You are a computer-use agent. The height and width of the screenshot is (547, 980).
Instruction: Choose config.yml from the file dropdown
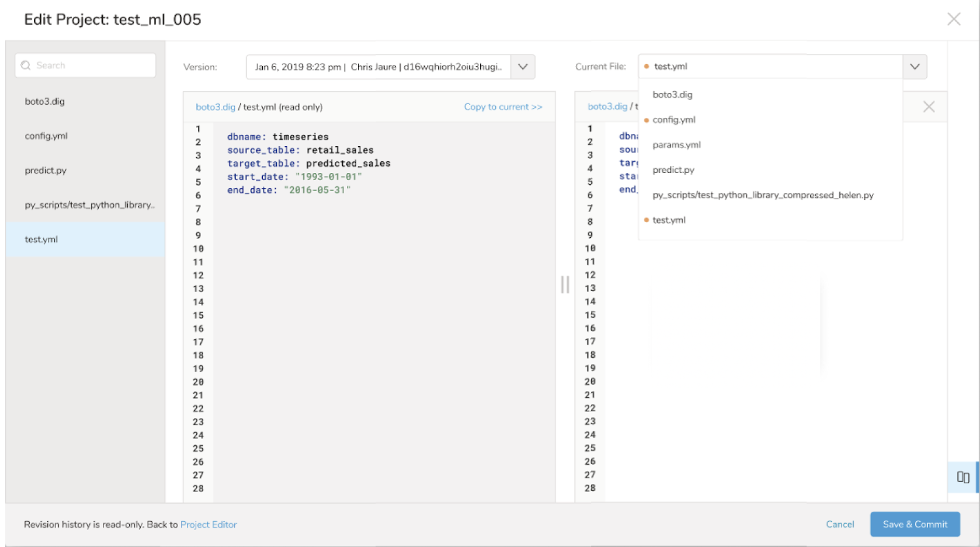pyautogui.click(x=674, y=120)
